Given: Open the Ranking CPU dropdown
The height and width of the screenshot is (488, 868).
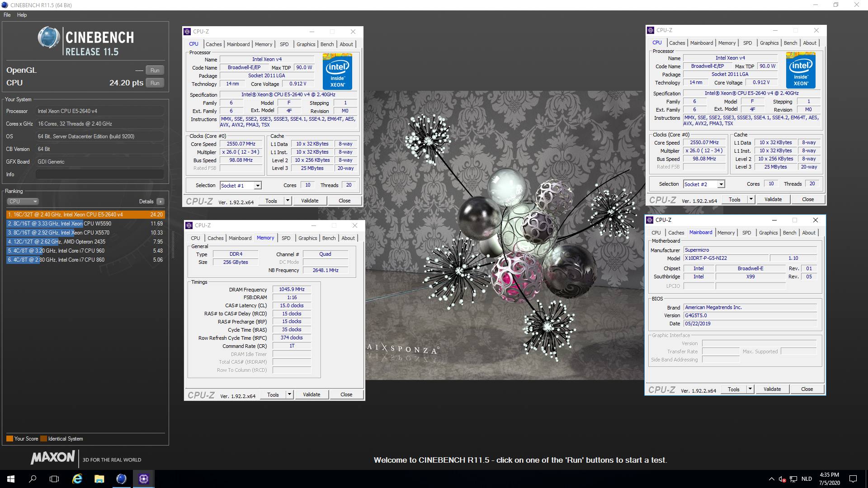Looking at the screenshot, I should 23,202.
